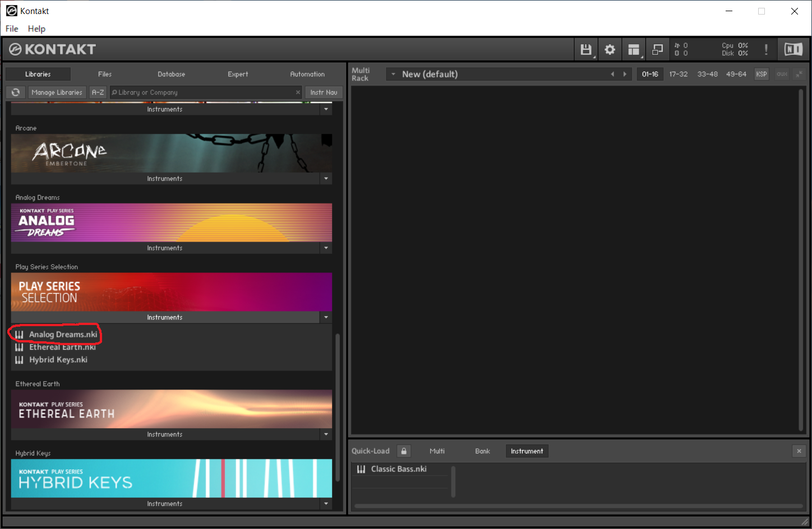Open the File menu
The width and height of the screenshot is (812, 529).
[x=12, y=29]
